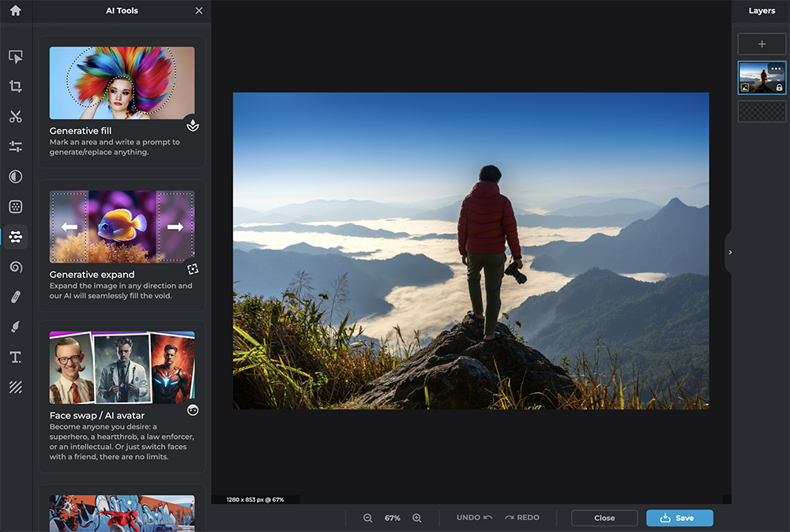Select the Text tool
790x532 pixels.
(16, 357)
